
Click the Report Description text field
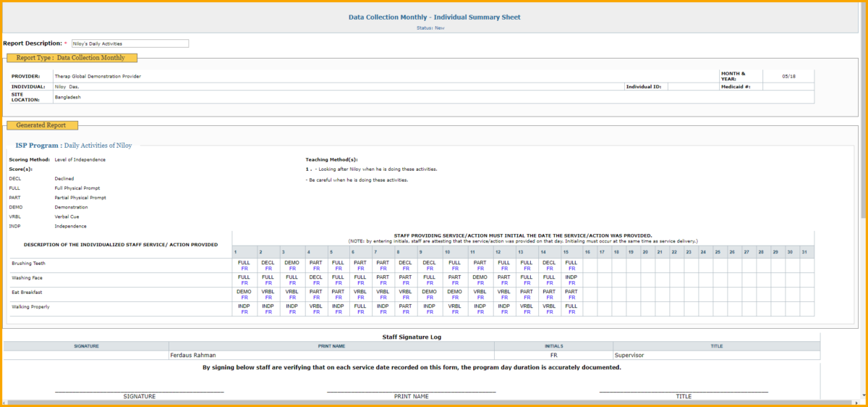[x=130, y=43]
